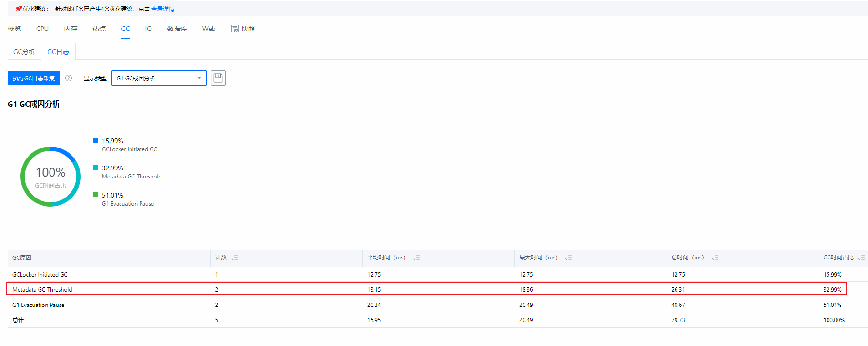Click the green G1 Evacuation Pause legend swatch

click(x=96, y=195)
